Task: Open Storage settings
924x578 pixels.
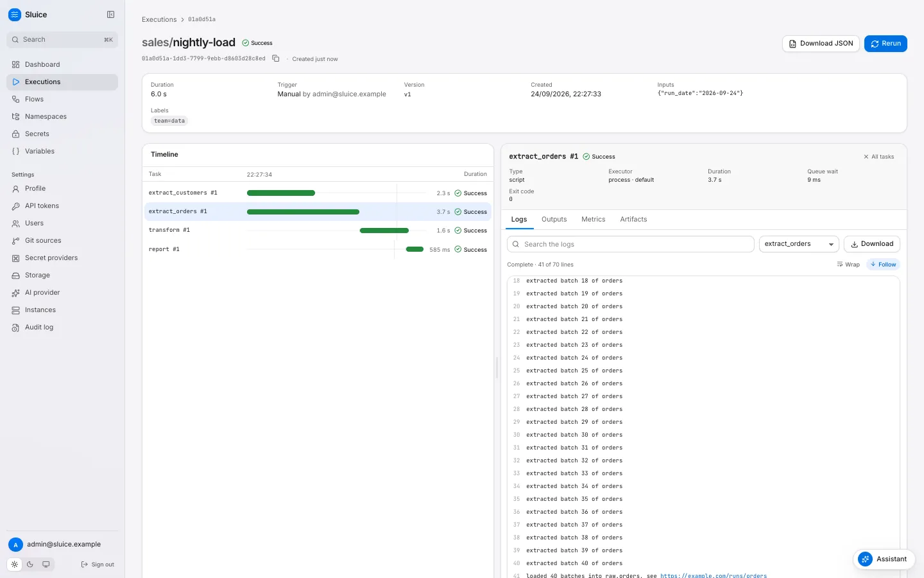Action: [62, 275]
